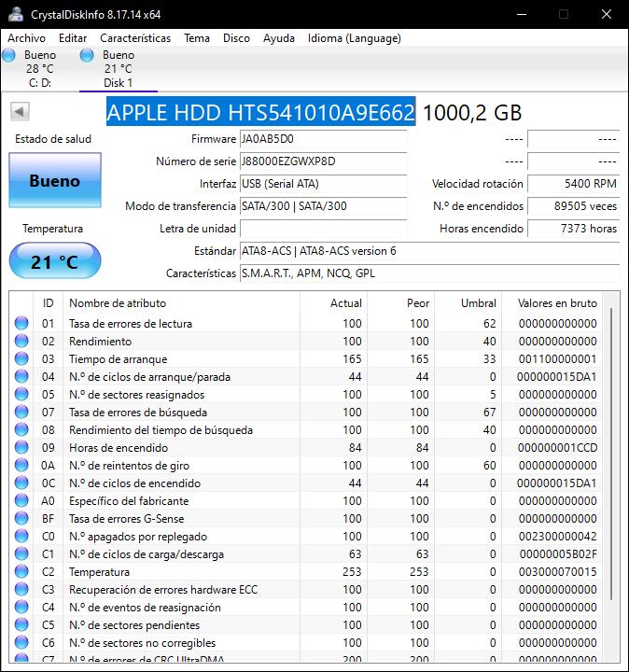Image resolution: width=629 pixels, height=672 pixels.
Task: Click the Estándar ATA8-ACS field
Action: click(430, 251)
